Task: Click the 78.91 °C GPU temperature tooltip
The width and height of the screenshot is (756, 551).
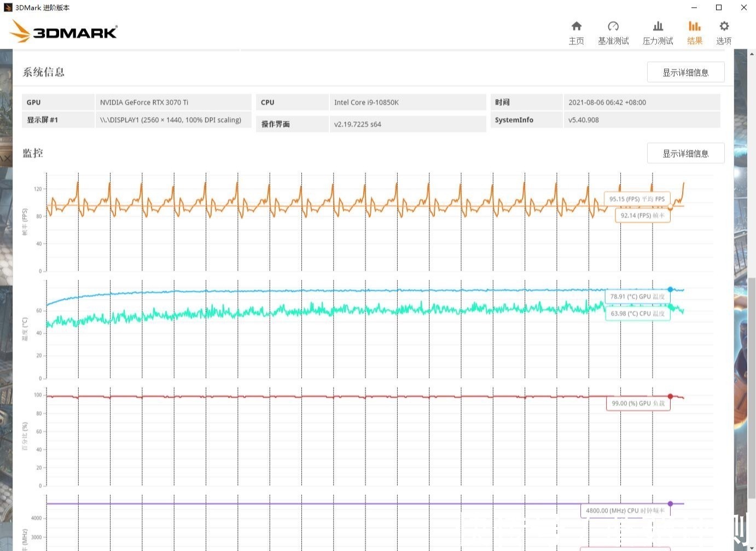Action: [637, 296]
